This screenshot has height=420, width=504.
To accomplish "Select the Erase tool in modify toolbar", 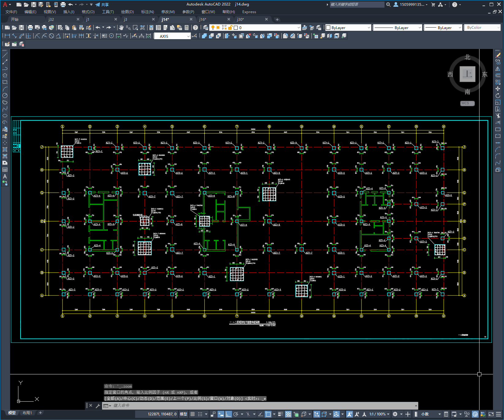I will tap(498, 55).
